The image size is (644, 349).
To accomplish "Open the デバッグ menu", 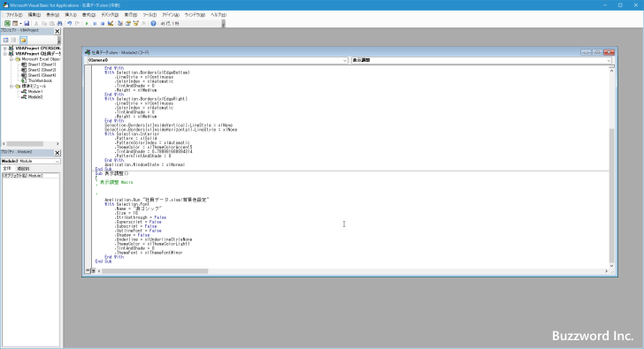I will [110, 15].
